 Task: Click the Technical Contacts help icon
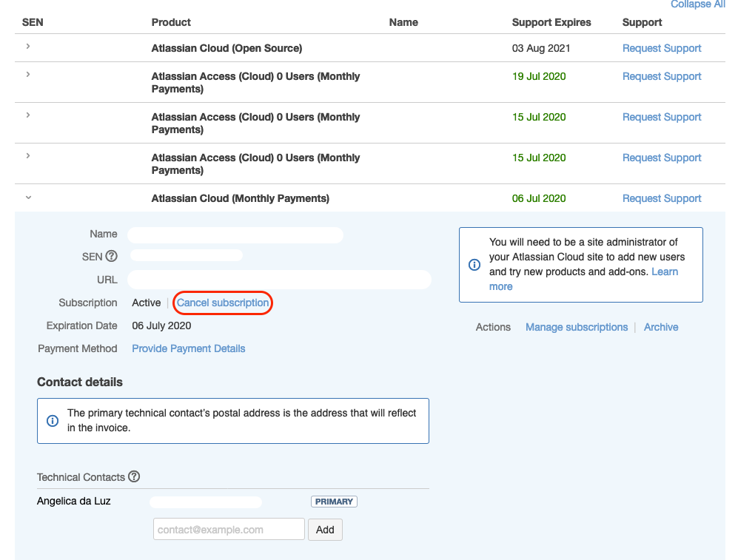[134, 476]
